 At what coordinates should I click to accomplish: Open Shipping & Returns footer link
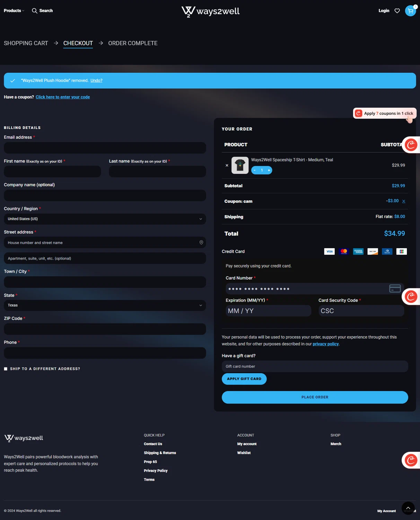[x=160, y=453]
